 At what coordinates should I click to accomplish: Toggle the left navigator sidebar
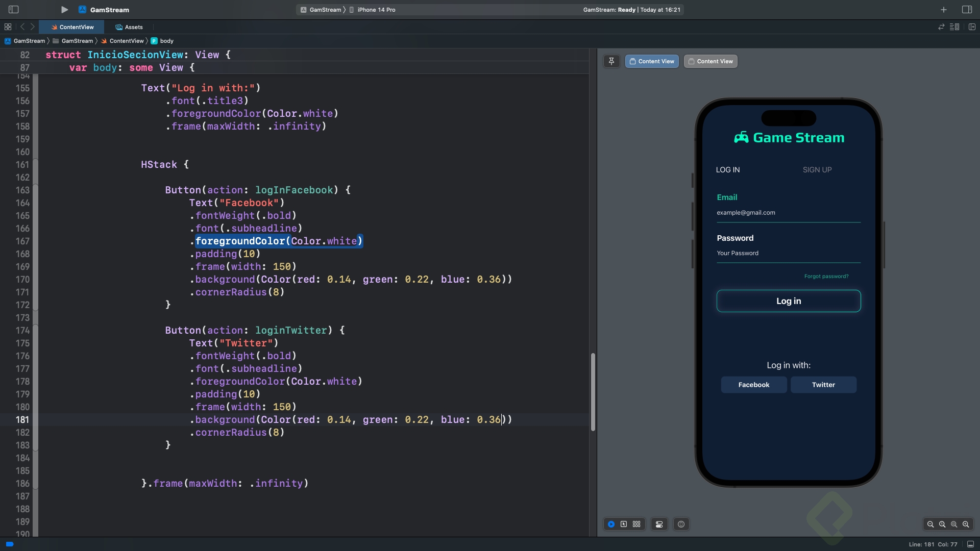[x=14, y=10]
